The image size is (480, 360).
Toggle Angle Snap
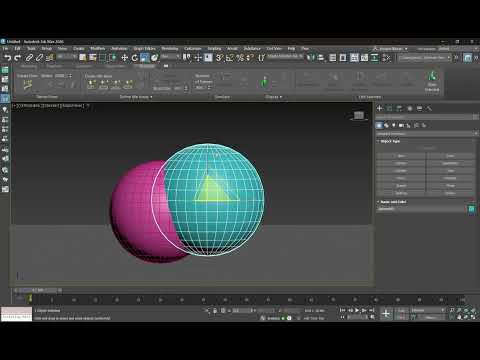click(x=230, y=58)
